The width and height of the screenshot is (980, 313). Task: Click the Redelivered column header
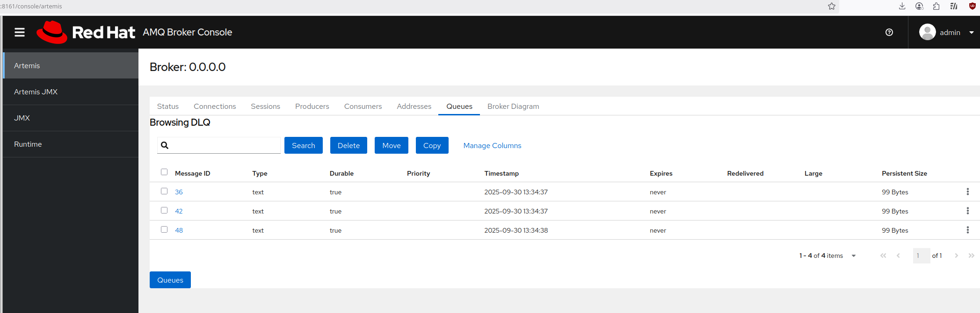coord(745,173)
